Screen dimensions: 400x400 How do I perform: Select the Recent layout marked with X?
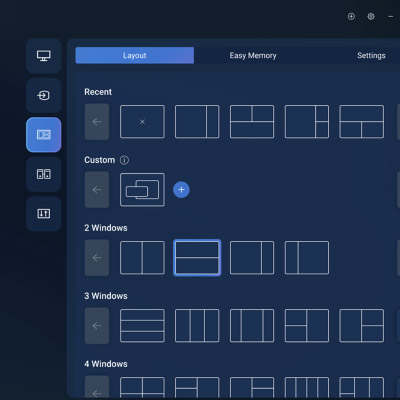pos(142,122)
